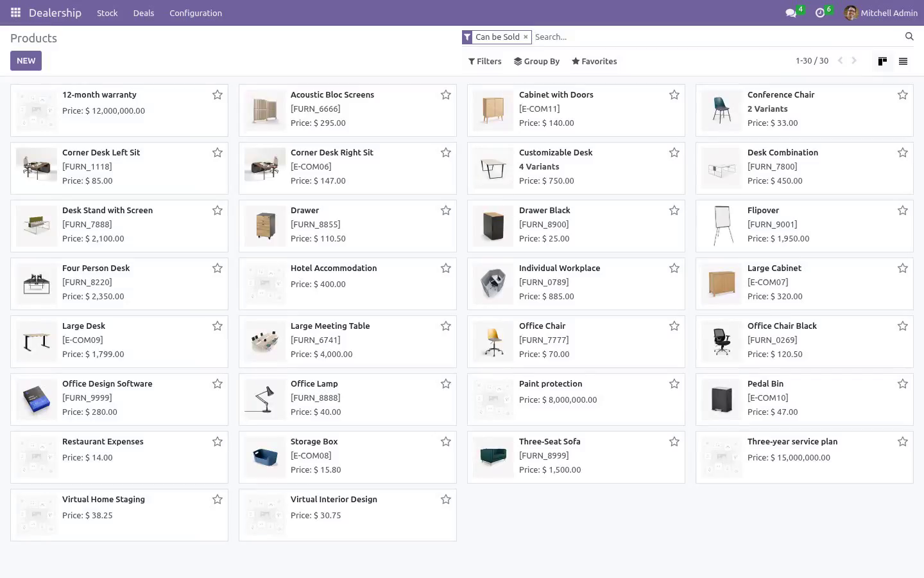Open the discuss messages icon
The image size is (924, 578).
pyautogui.click(x=791, y=13)
